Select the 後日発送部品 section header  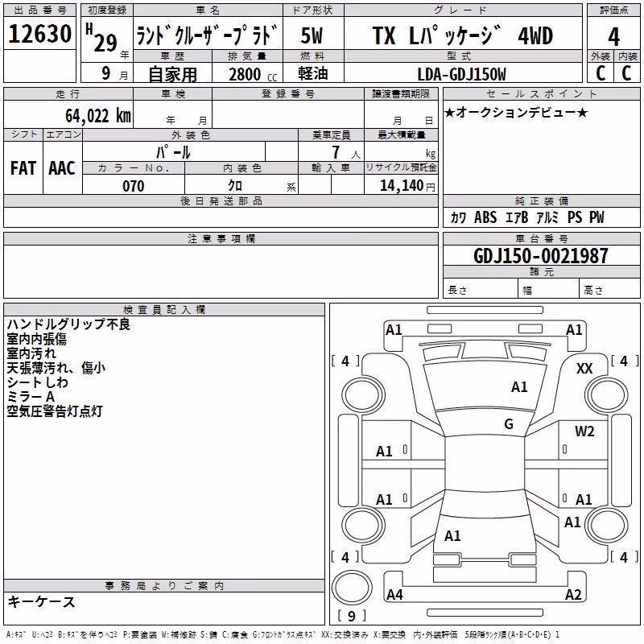221,200
